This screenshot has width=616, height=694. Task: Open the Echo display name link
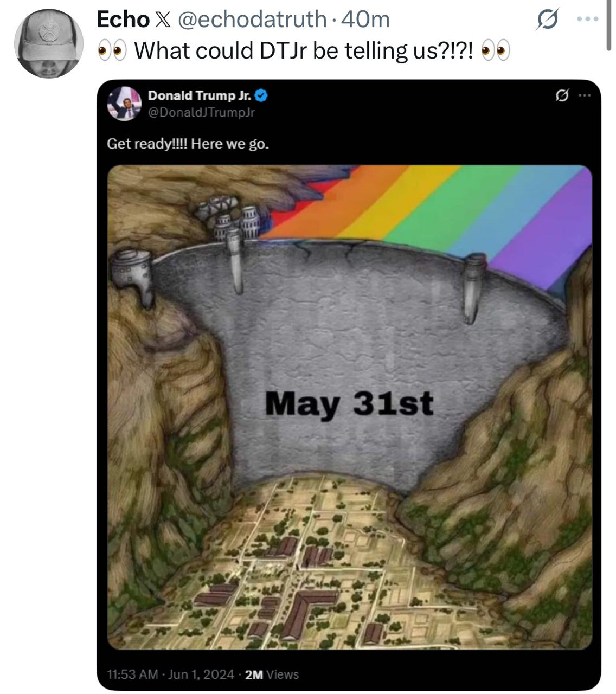coord(123,20)
